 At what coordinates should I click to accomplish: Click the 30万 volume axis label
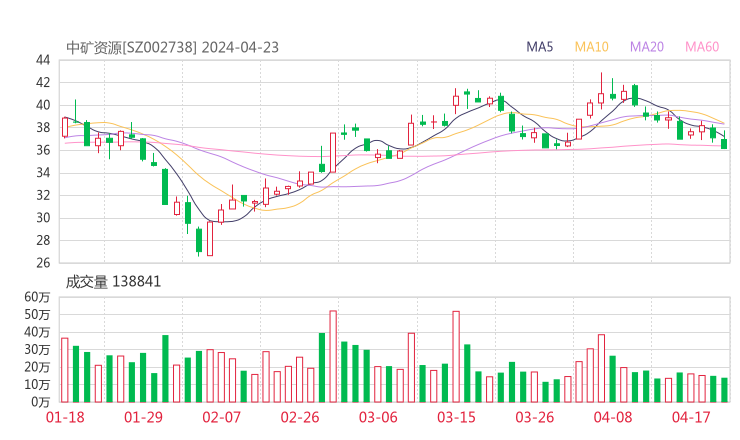pyautogui.click(x=37, y=349)
